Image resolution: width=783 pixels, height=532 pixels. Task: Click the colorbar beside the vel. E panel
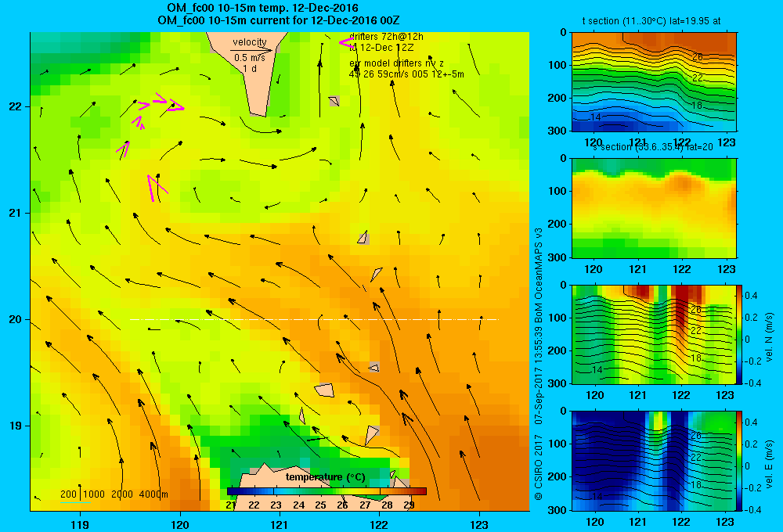coord(740,461)
